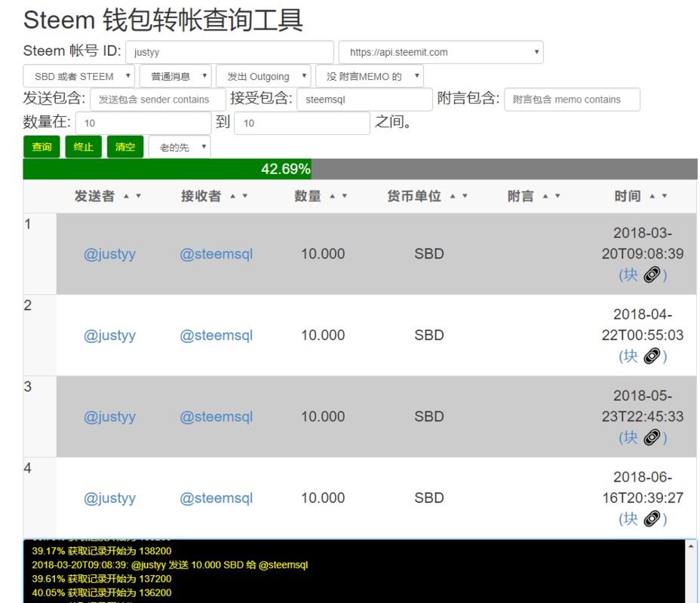The image size is (700, 603).
Task: Click the chain link icon in row 1
Action: 651,275
